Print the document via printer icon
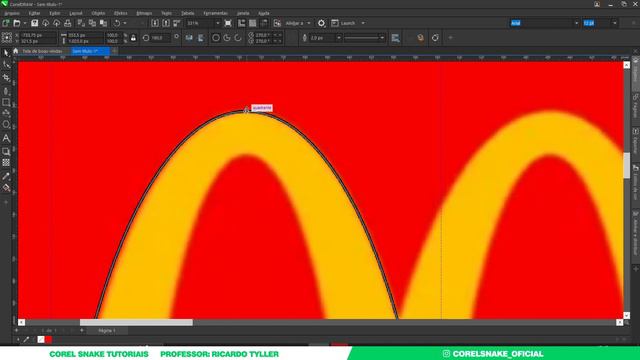Screen dimensions: 640x360 (x=68, y=23)
